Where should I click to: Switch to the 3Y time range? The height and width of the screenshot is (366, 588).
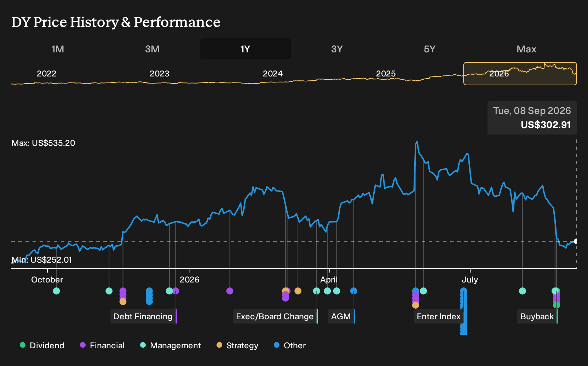[x=337, y=49]
